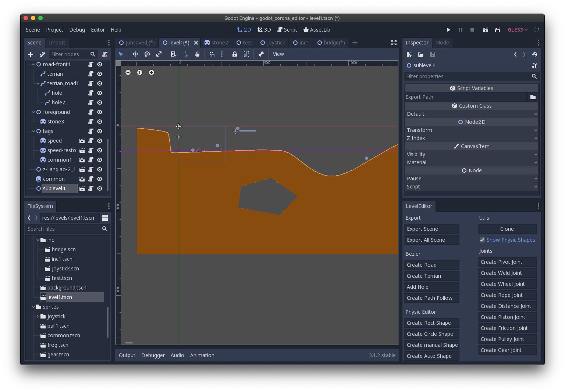Open the history icon in the Inspector
This screenshot has height=392, width=565.
[x=534, y=54]
